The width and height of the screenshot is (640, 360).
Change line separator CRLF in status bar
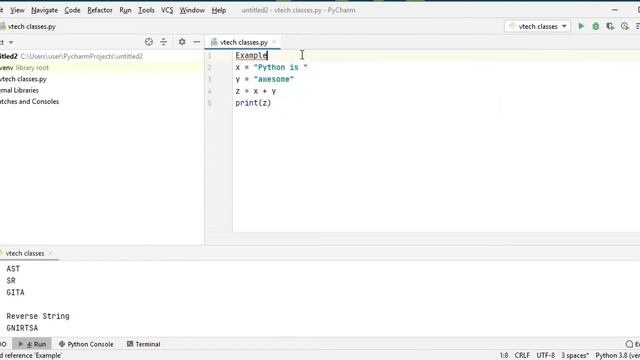522,356
